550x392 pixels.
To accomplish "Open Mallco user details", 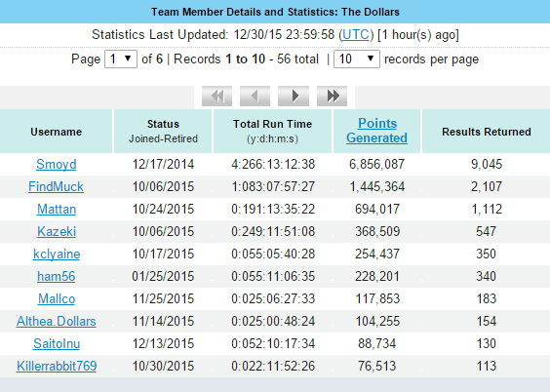I will [57, 298].
